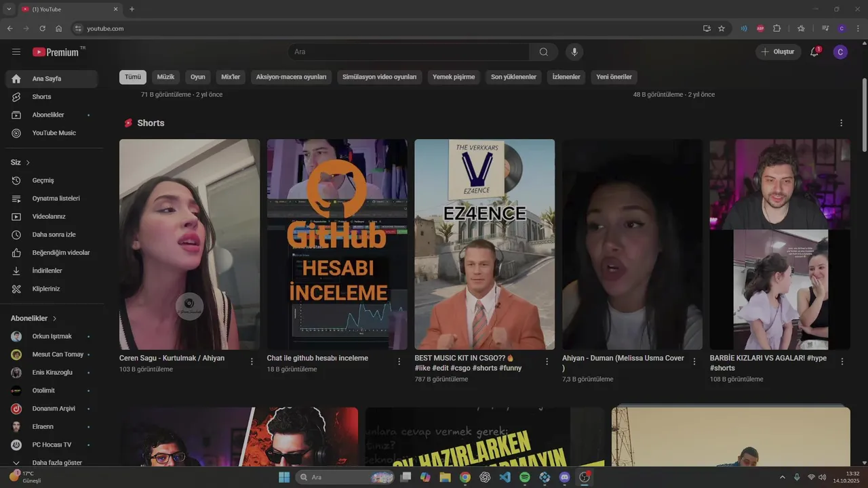Select the Son yüklenenler chip
Viewport: 868px width, 488px height.
514,77
